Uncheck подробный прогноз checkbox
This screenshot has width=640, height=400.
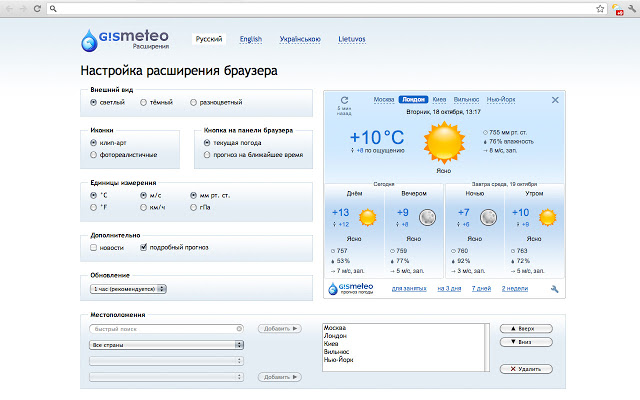tap(144, 247)
